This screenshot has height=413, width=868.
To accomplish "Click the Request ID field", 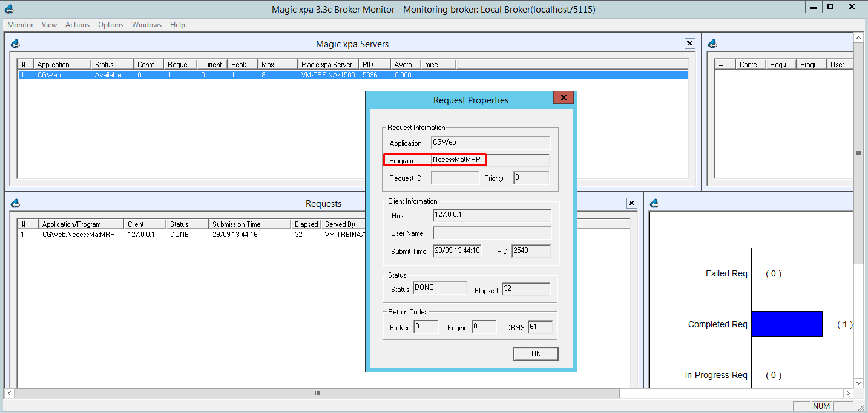I will pyautogui.click(x=455, y=178).
